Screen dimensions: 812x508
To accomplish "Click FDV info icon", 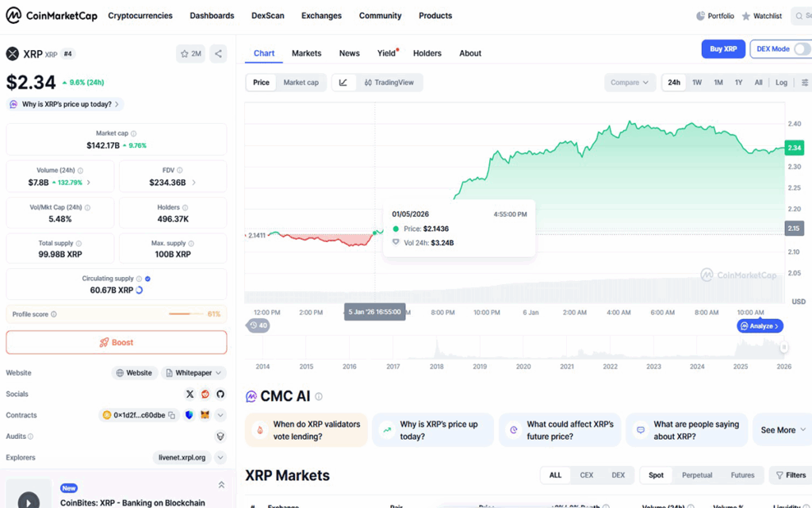I will coord(180,170).
